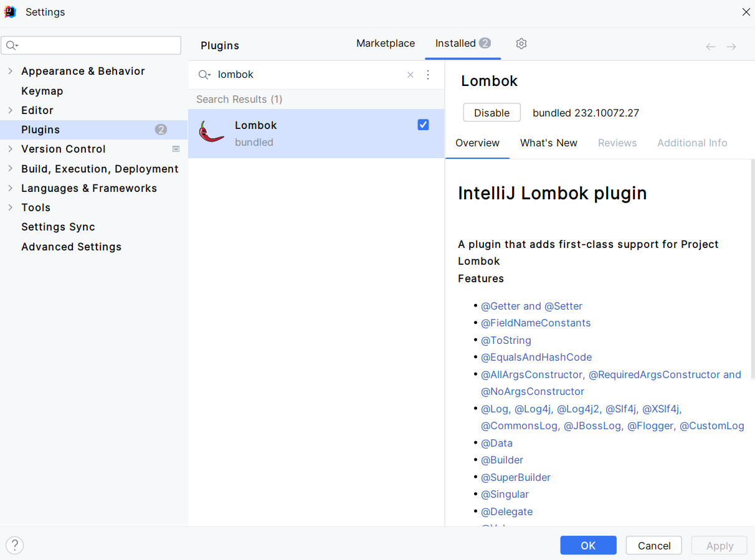Expand Appearance & Behavior settings
This screenshot has width=755, height=560.
pyautogui.click(x=10, y=71)
